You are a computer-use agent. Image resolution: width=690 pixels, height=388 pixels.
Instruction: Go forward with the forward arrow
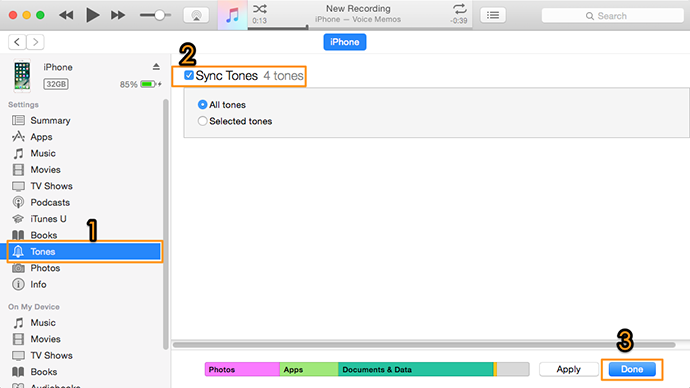pos(35,42)
